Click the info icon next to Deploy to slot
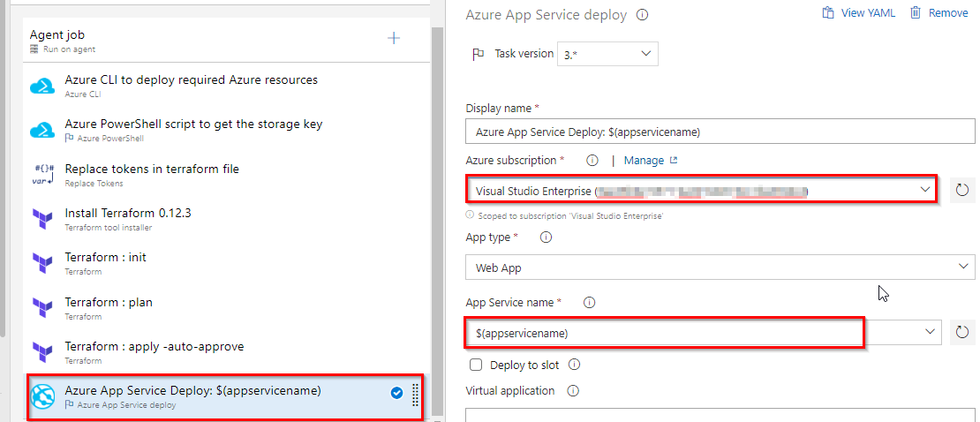 pos(575,365)
